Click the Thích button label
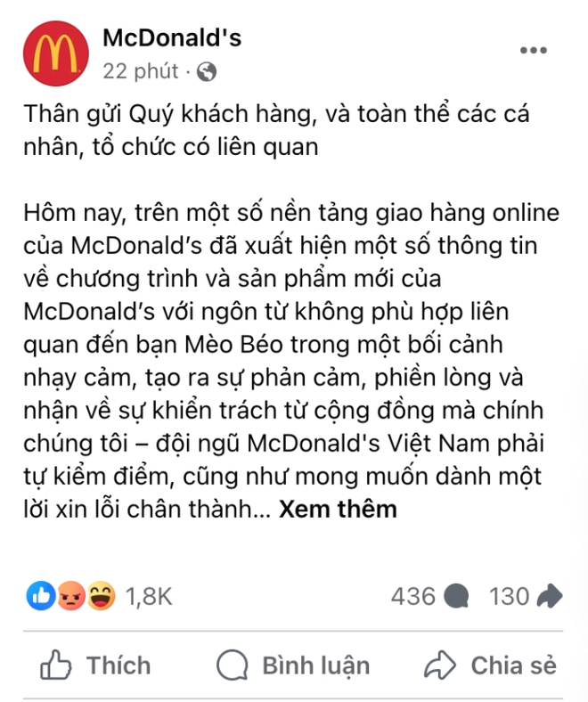 point(118,665)
